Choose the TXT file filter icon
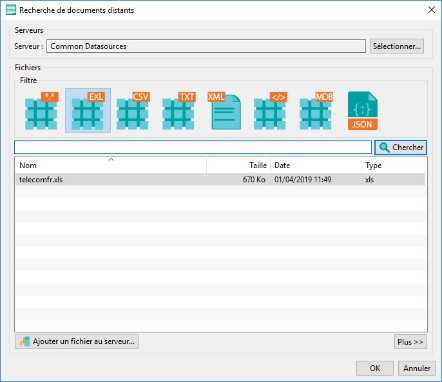 coord(179,111)
